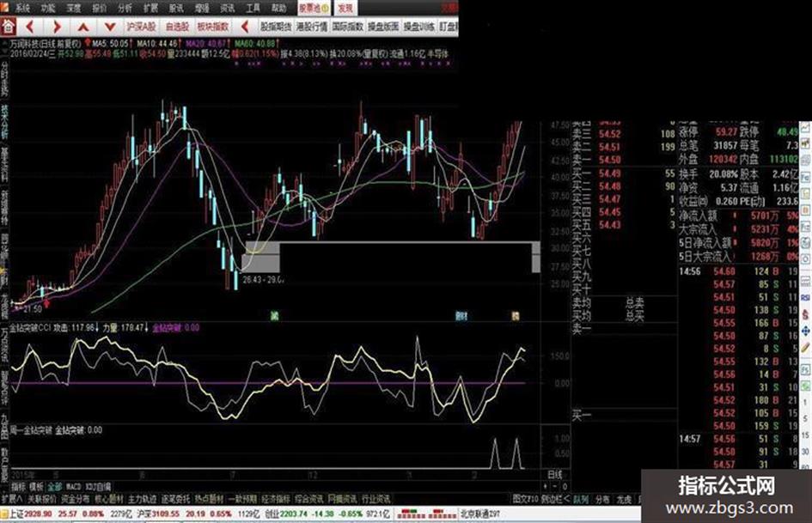Switch to the 股票池 tab

314,8
